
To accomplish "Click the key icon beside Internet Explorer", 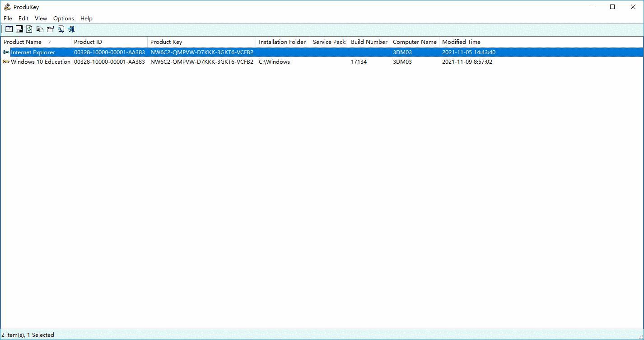I will (x=6, y=52).
